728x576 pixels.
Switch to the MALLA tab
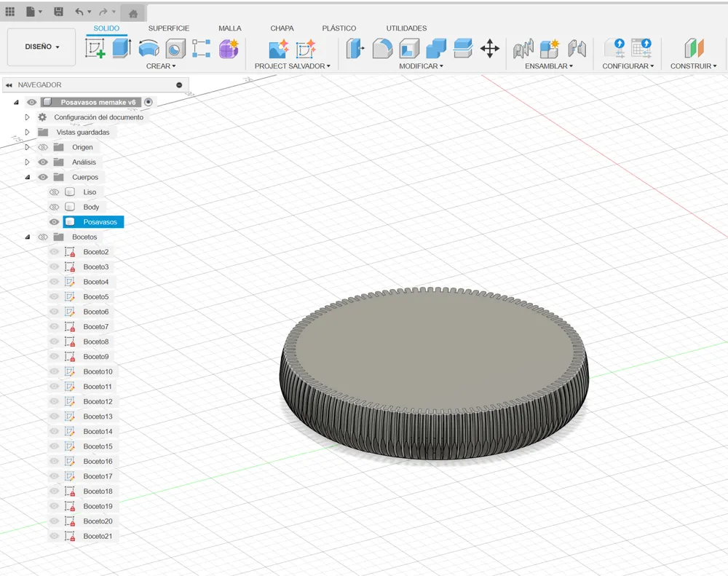(x=230, y=28)
